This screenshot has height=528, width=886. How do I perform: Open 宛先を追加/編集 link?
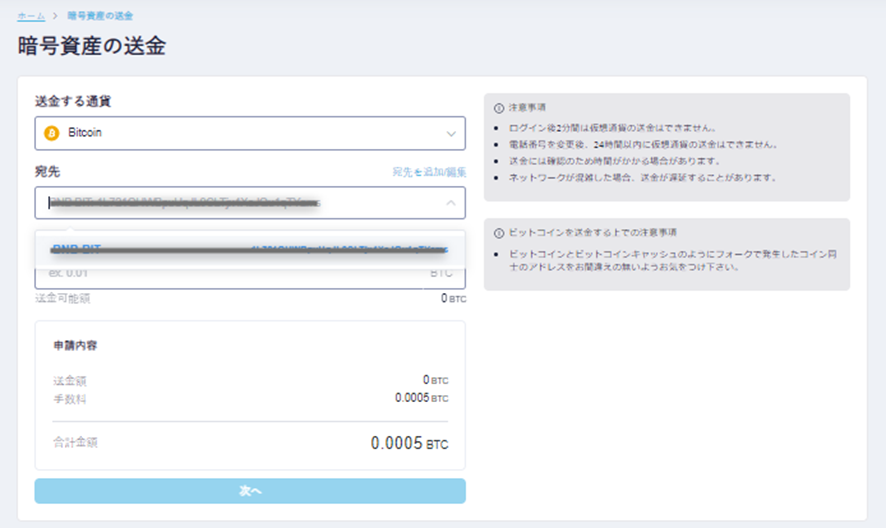pyautogui.click(x=429, y=172)
